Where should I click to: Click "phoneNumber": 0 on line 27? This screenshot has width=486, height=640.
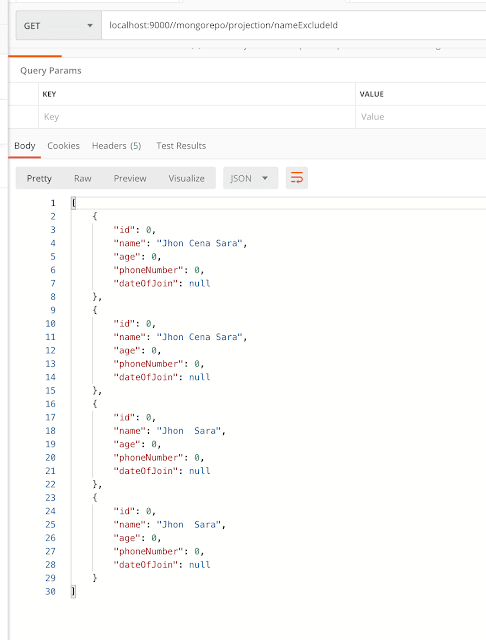158,551
